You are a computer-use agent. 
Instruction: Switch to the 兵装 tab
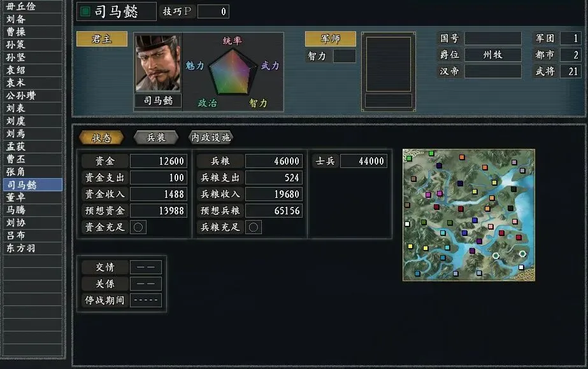pyautogui.click(x=155, y=138)
